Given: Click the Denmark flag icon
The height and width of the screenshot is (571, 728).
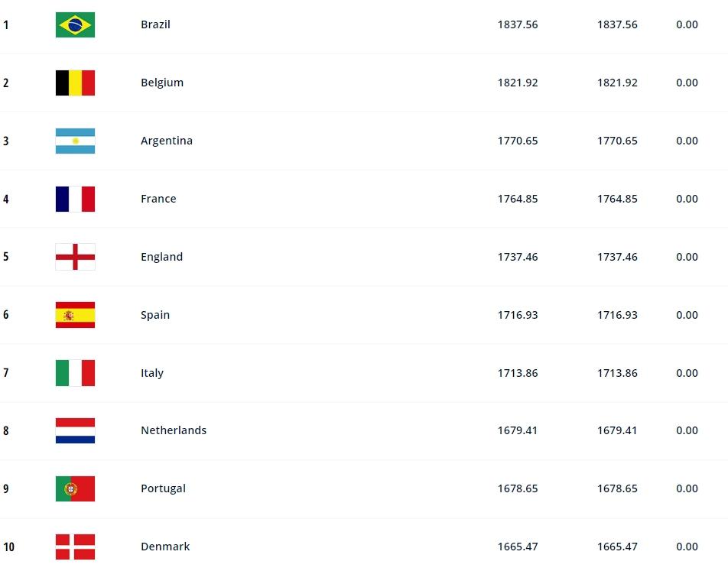Looking at the screenshot, I should pos(75,547).
